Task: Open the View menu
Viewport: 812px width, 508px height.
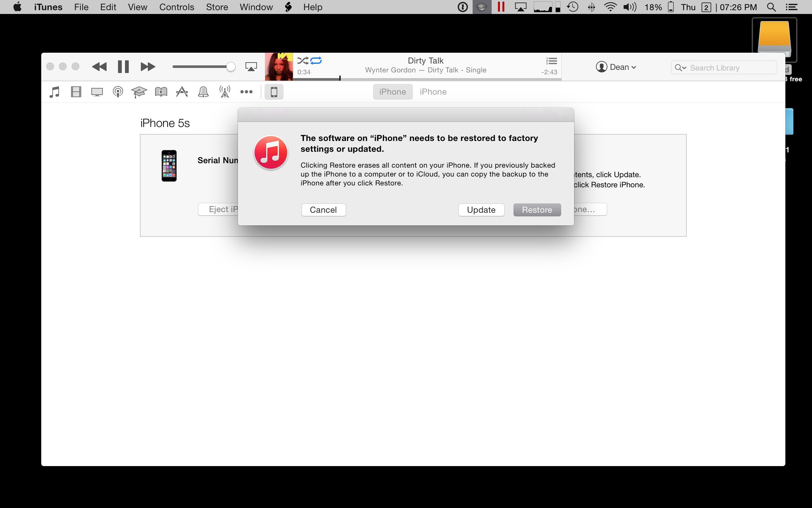Action: pyautogui.click(x=137, y=7)
